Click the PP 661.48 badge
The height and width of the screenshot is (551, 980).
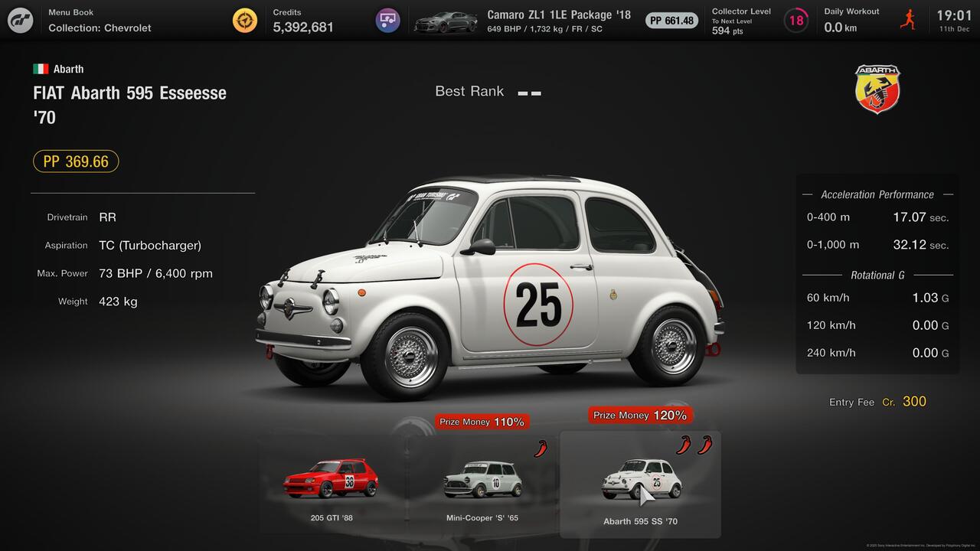[x=671, y=21]
